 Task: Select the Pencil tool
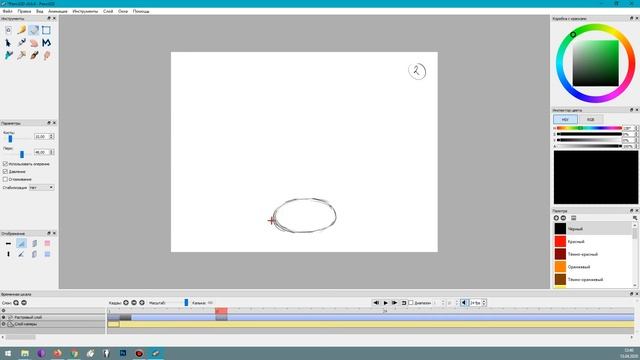[x=21, y=30]
